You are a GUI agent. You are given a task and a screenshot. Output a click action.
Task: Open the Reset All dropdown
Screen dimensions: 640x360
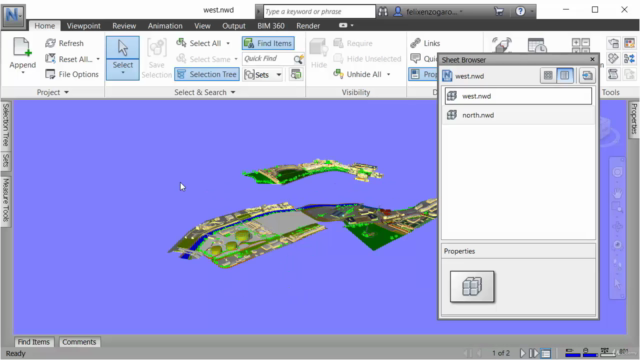(x=98, y=59)
